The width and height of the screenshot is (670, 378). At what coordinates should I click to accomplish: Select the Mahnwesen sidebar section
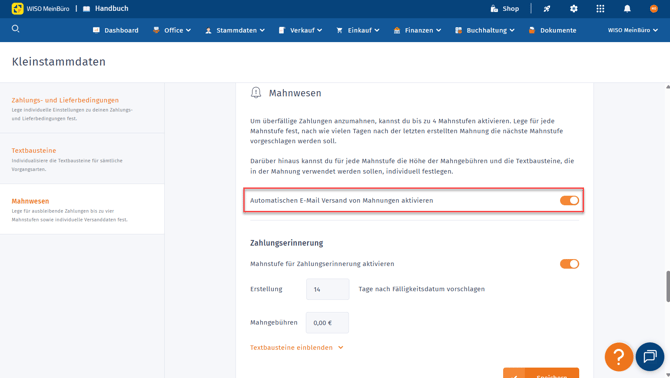(x=82, y=209)
